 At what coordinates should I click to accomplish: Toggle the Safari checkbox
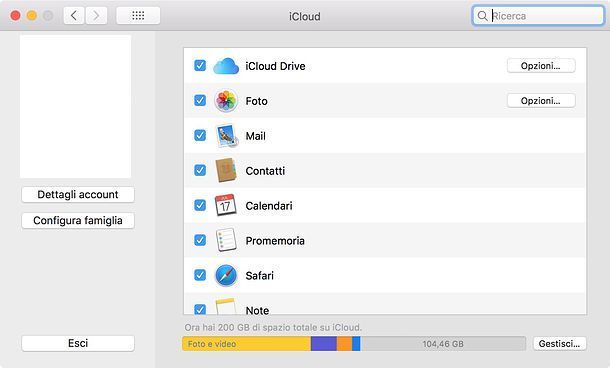coord(200,275)
